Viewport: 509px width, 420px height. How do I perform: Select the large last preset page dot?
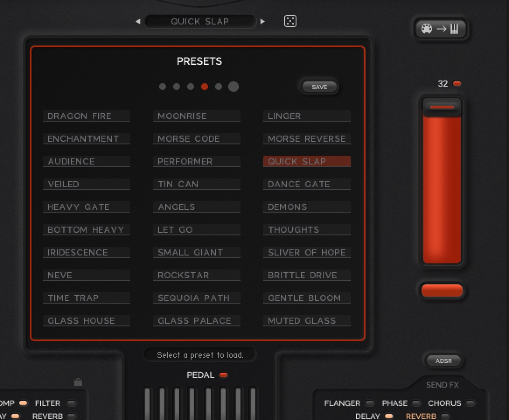point(234,87)
